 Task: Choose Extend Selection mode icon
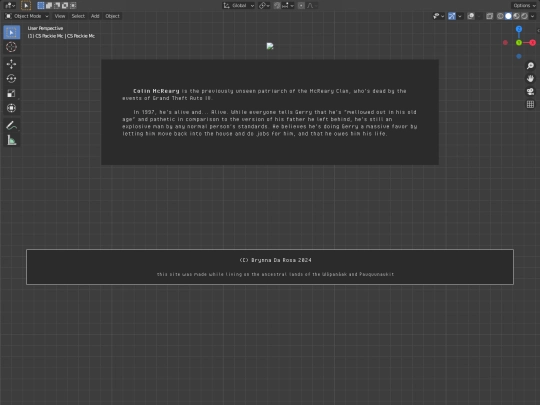coord(49,6)
